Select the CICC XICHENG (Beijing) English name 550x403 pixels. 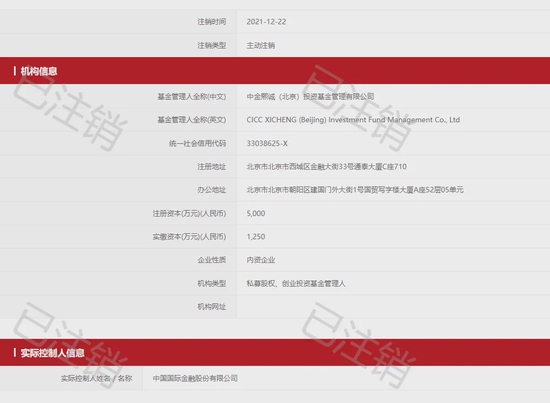[x=353, y=120]
